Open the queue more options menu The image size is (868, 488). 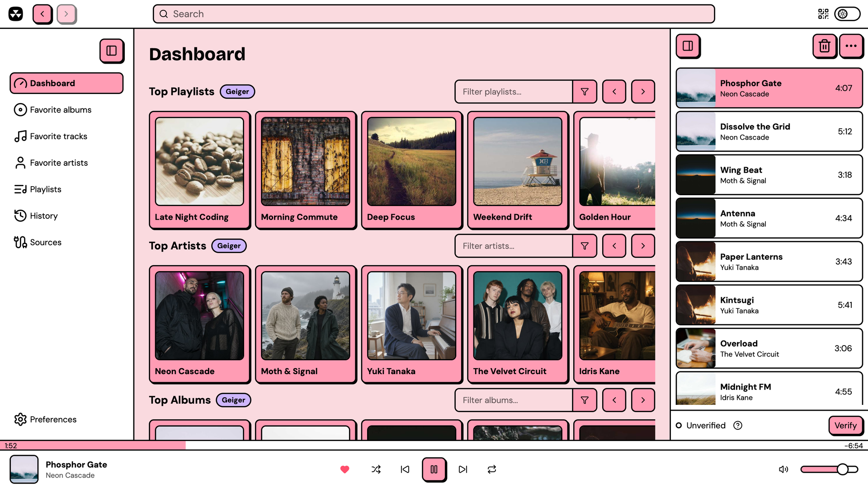coord(851,46)
